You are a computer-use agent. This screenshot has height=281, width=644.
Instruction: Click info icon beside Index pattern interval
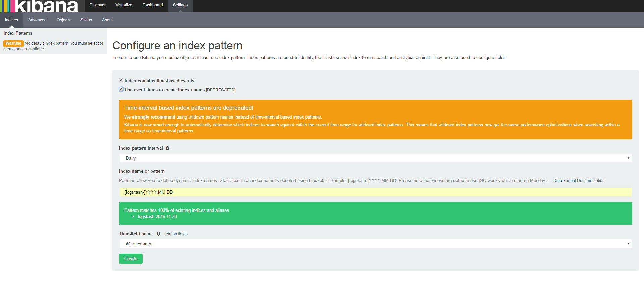167,148
